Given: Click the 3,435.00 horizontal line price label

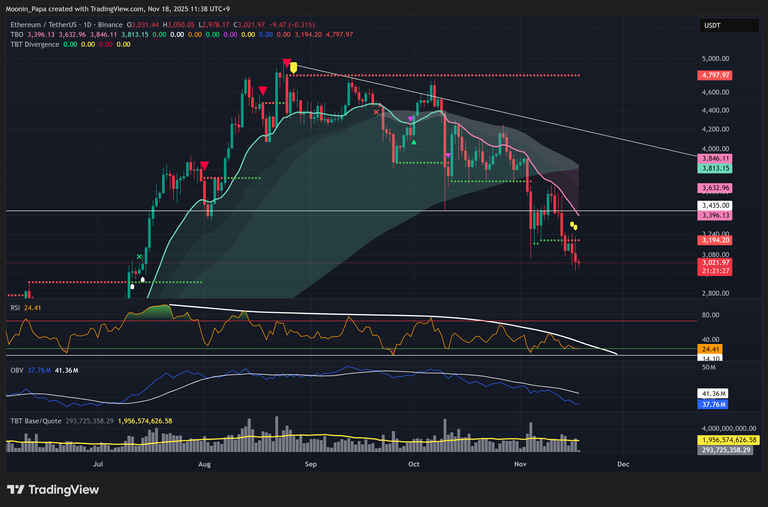Looking at the screenshot, I should coord(717,206).
